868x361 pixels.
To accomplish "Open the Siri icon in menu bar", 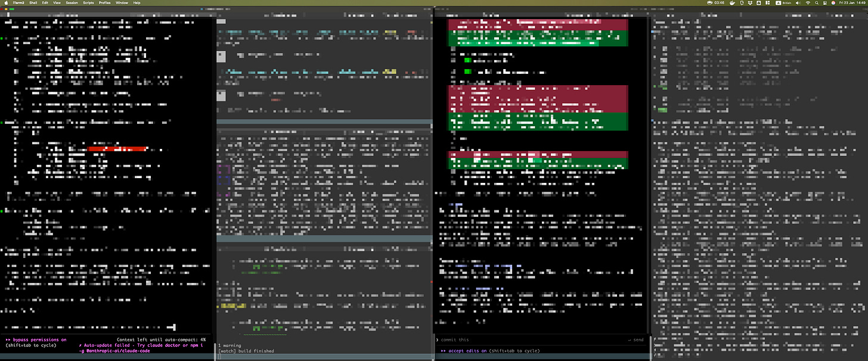I will click(833, 2).
